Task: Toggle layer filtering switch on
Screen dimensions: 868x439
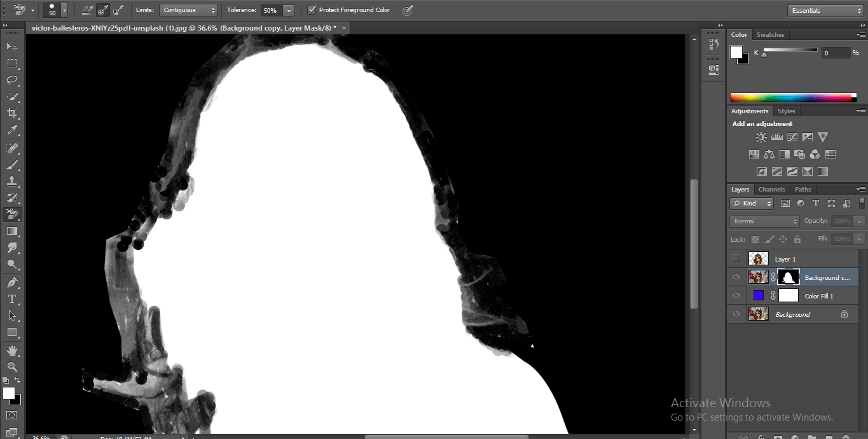Action: coord(862,204)
